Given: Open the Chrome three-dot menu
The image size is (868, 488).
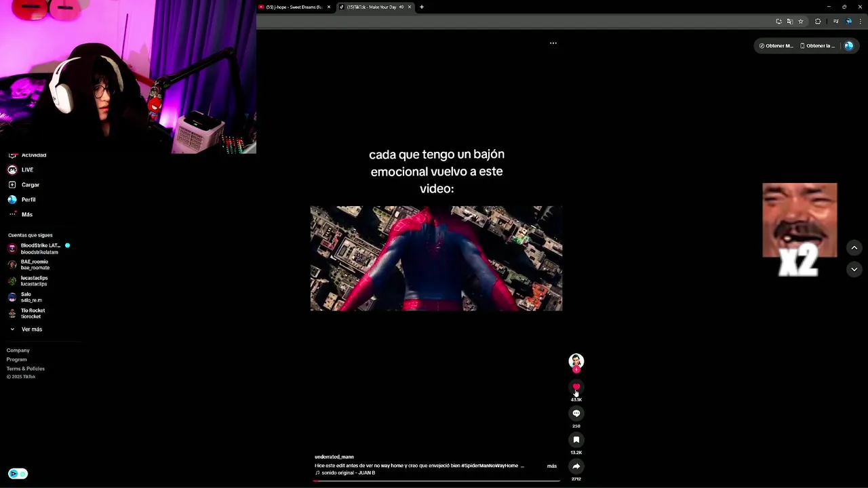Looking at the screenshot, I should pos(860,22).
